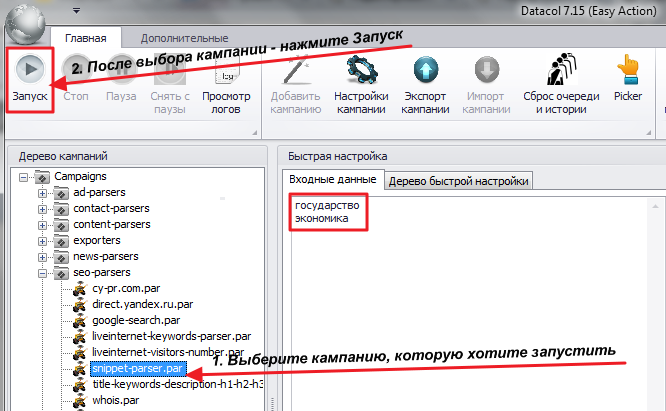Collapse the seo-parsers folder

[x=42, y=273]
